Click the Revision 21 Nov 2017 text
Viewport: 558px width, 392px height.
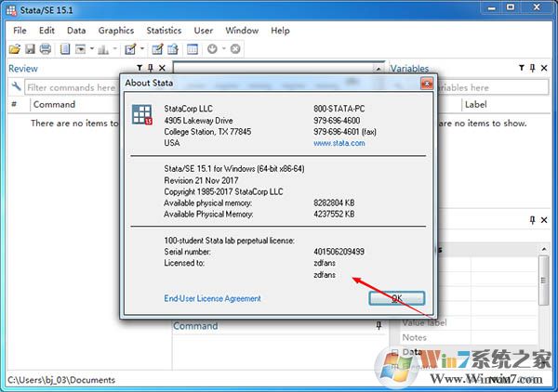[x=201, y=180]
